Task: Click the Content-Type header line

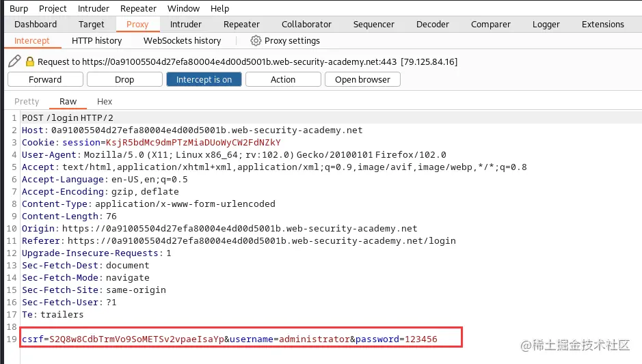Action: [148, 204]
